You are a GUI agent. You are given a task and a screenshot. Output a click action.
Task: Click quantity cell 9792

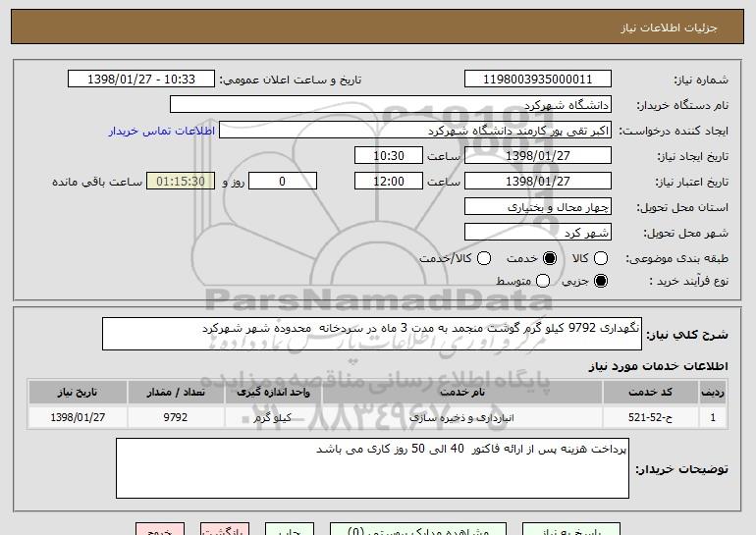176,417
